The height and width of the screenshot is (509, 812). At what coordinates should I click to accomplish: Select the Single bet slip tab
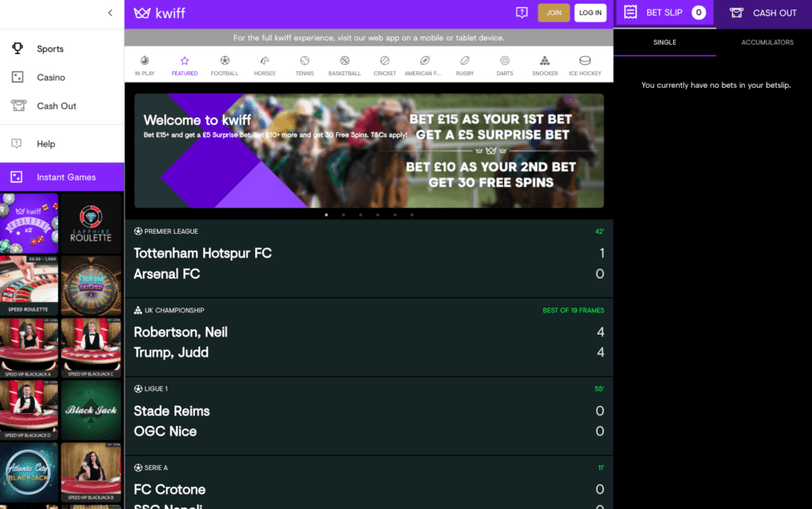[x=665, y=42]
